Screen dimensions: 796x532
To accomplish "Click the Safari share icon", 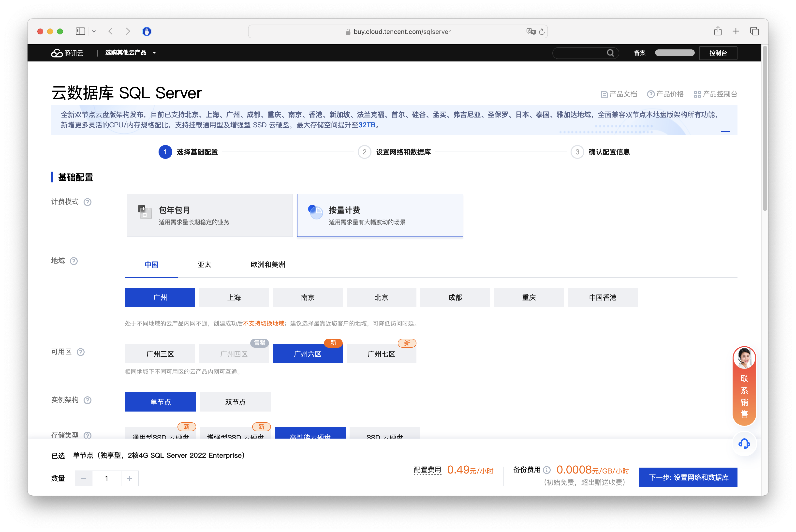I will pyautogui.click(x=718, y=31).
